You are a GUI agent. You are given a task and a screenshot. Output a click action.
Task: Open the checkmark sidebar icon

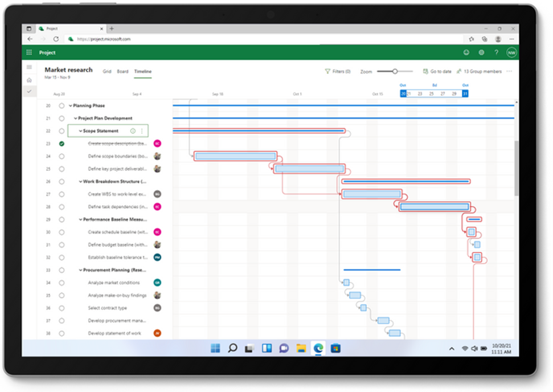pos(29,91)
